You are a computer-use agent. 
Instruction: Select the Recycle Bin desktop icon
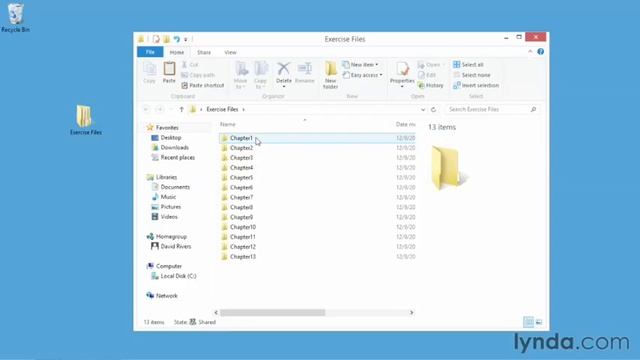[16, 18]
